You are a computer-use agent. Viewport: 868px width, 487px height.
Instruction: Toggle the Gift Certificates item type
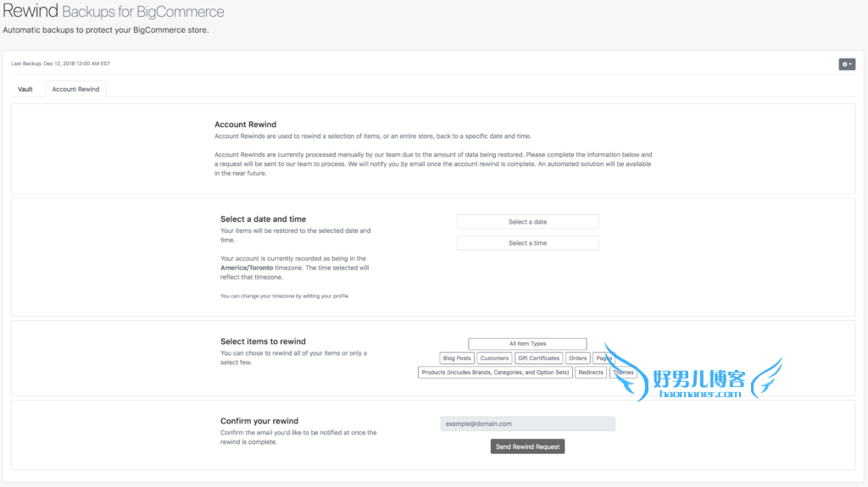pos(538,358)
